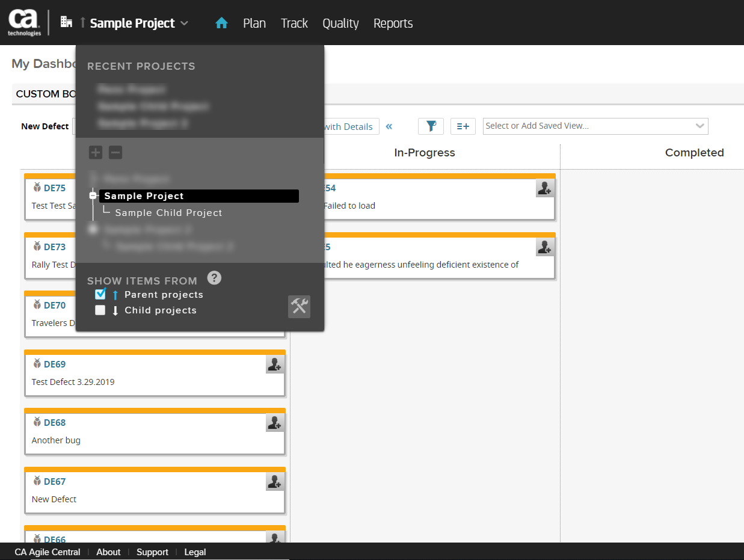This screenshot has height=560, width=744.
Task: Uncheck the Parent projects checkbox
Action: 100,294
